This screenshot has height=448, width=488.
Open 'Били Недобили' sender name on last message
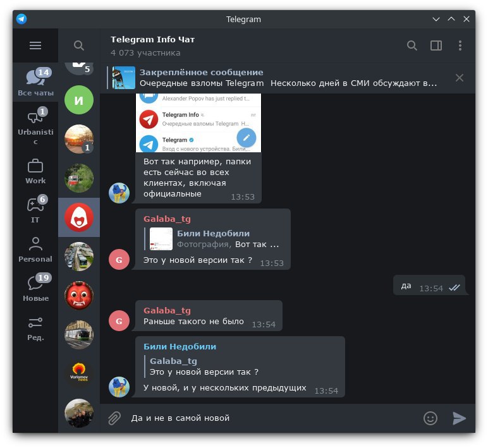point(180,346)
